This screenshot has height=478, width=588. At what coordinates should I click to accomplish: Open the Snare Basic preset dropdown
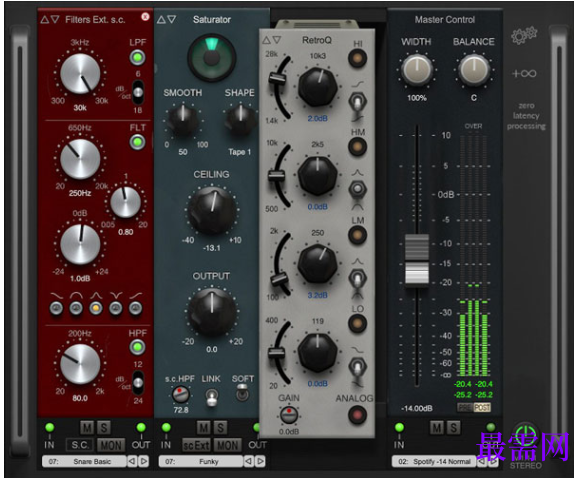[x=84, y=462]
